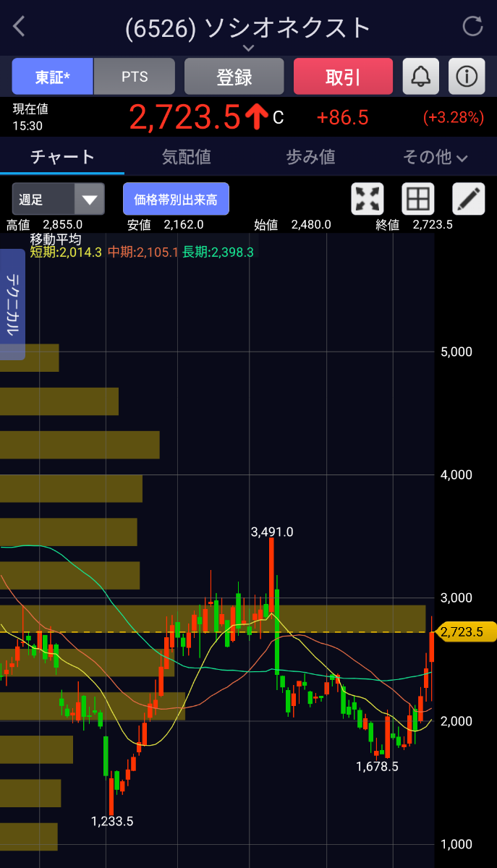Go back with the left arrow icon

[20, 27]
